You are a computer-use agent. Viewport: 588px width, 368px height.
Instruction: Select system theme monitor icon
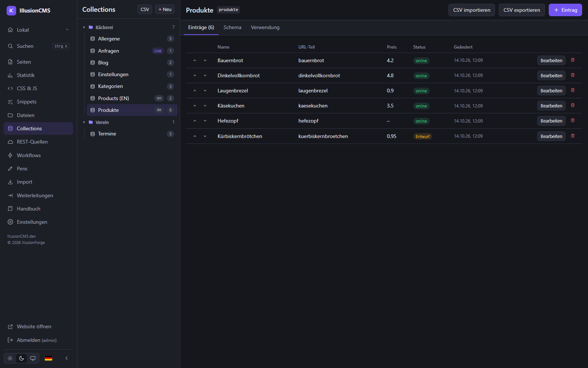33,358
